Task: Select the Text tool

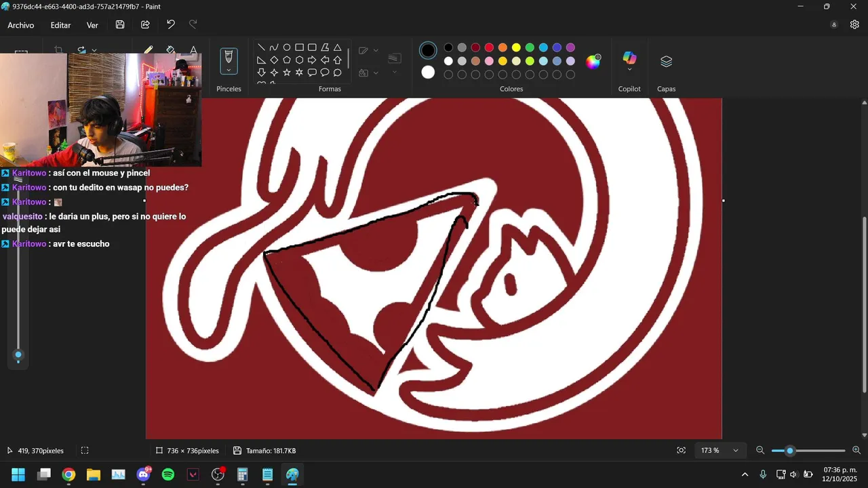Action: tap(193, 50)
